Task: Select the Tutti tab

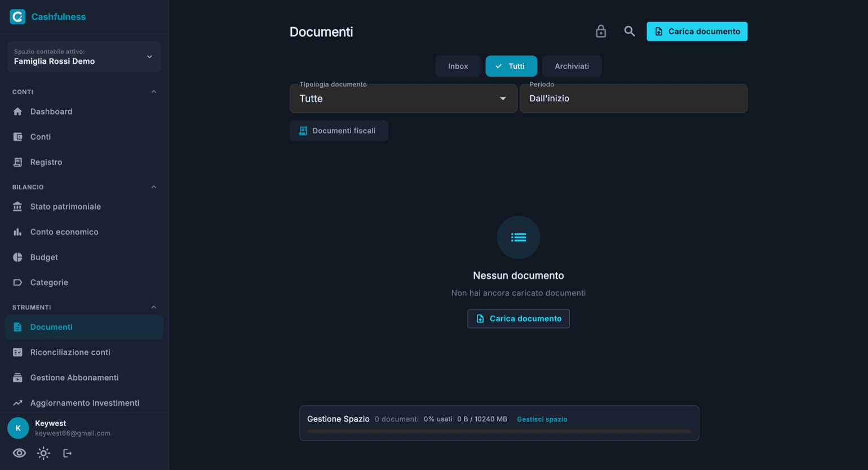Action: (511, 66)
